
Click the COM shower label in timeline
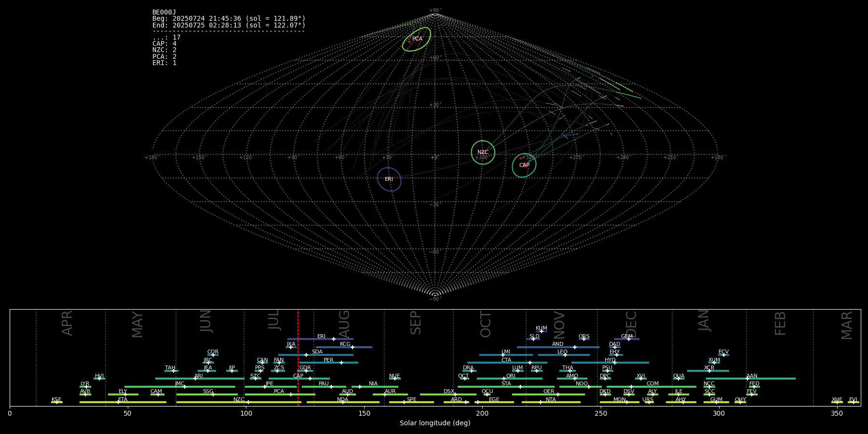pos(653,384)
